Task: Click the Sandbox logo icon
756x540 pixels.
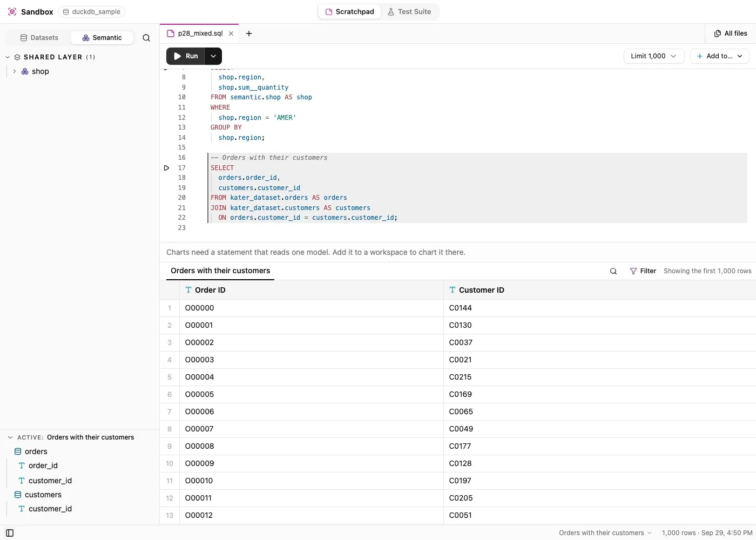Action: (x=12, y=11)
